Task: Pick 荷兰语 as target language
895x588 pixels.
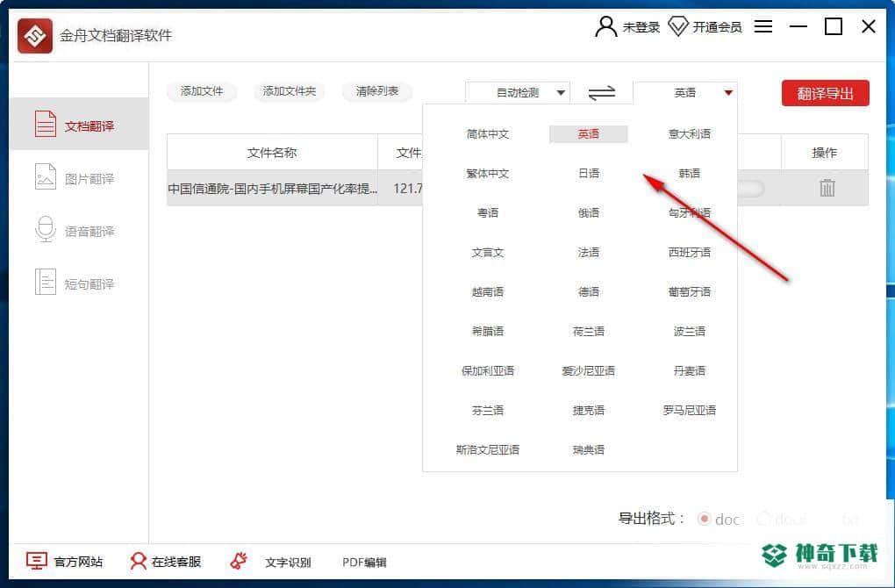Action: point(589,331)
